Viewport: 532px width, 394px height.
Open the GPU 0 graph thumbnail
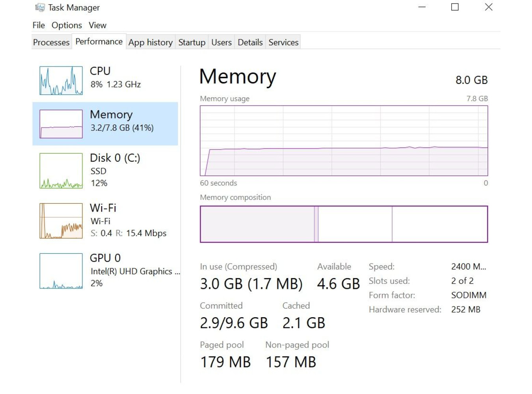click(61, 271)
